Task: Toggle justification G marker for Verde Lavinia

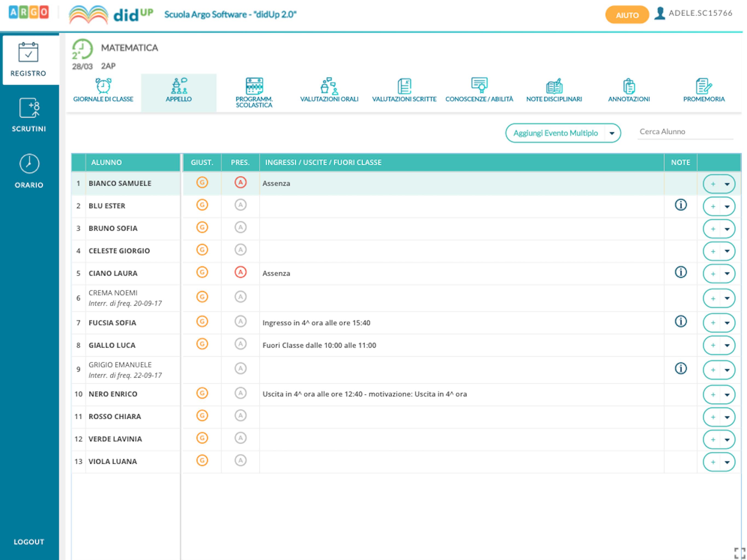Action: [202, 438]
